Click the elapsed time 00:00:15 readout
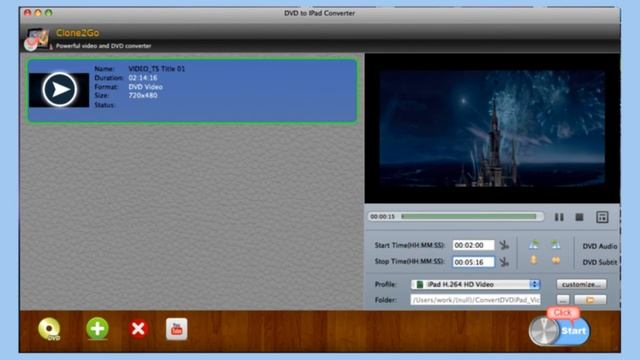The width and height of the screenshot is (640, 360). pyautogui.click(x=382, y=217)
